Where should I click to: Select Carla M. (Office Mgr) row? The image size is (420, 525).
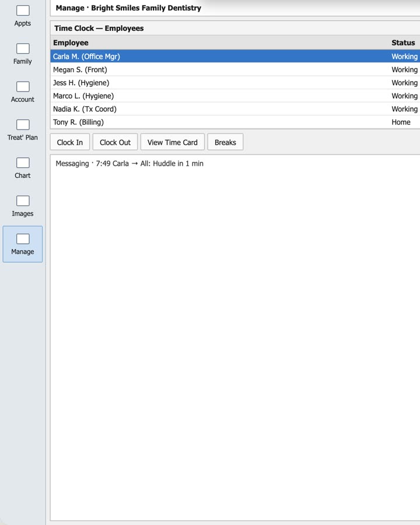pos(235,56)
